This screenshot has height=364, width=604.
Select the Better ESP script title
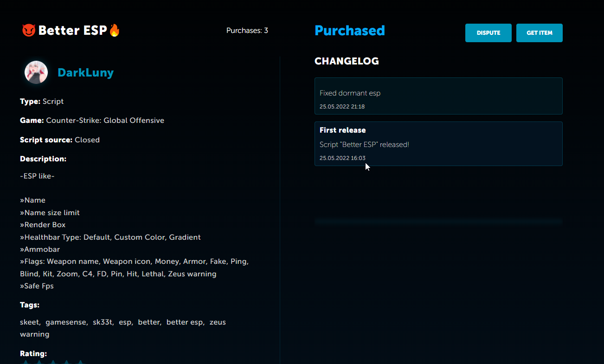point(72,31)
